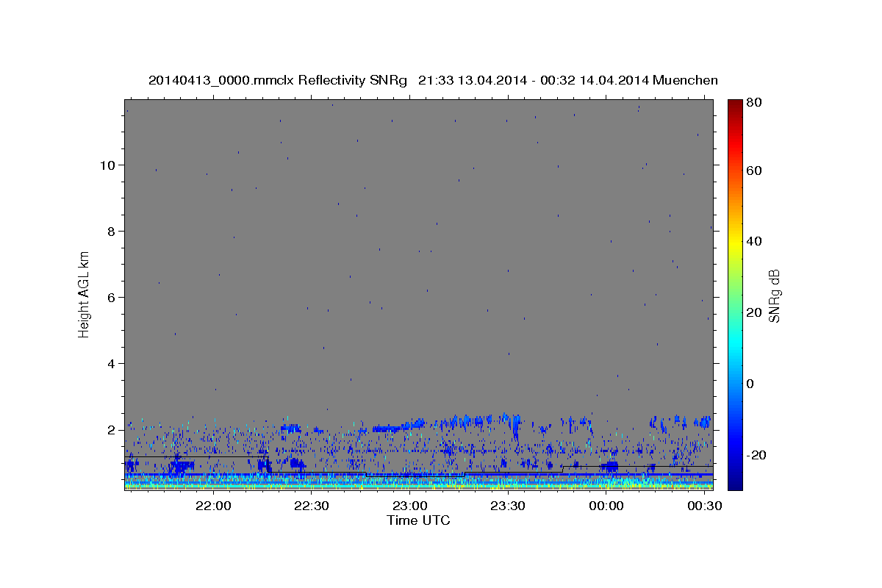The image size is (882, 588).
Task: Click the height tick label 6
Action: [x=112, y=297]
